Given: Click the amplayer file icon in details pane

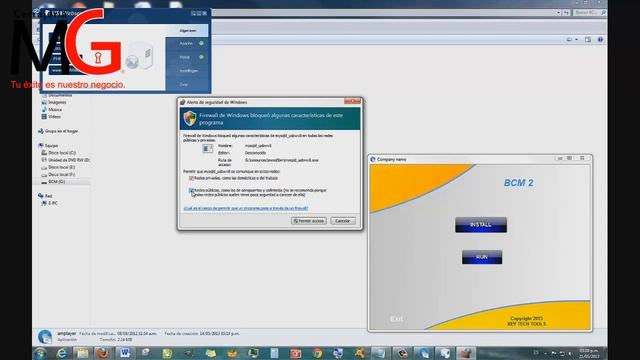Looking at the screenshot, I should click(x=45, y=337).
